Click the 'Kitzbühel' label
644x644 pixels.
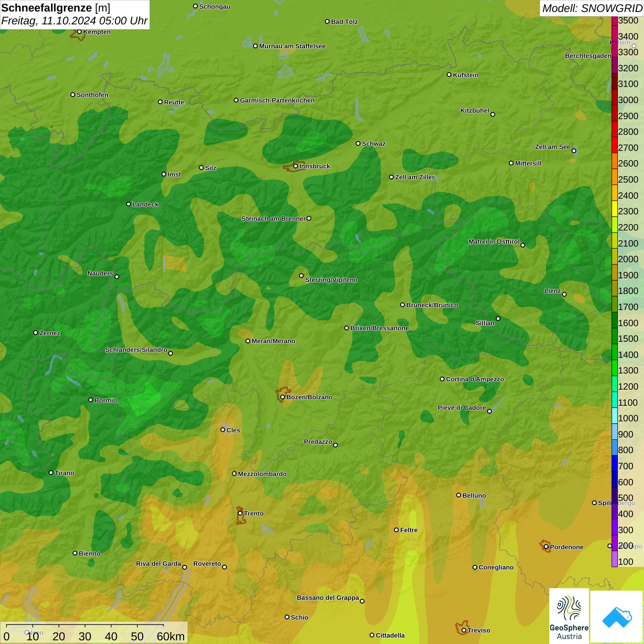tap(475, 110)
